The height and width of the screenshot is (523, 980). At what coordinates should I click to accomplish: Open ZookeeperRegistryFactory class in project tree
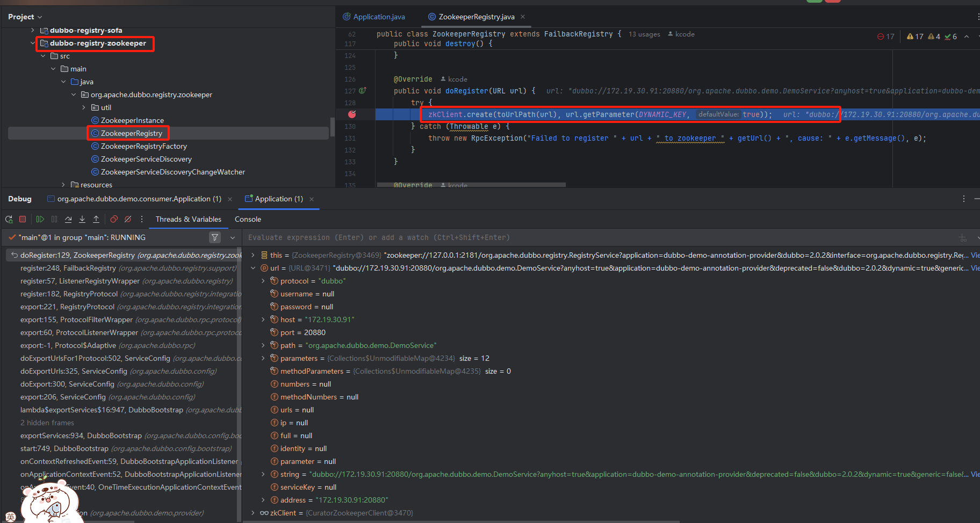[x=143, y=146]
